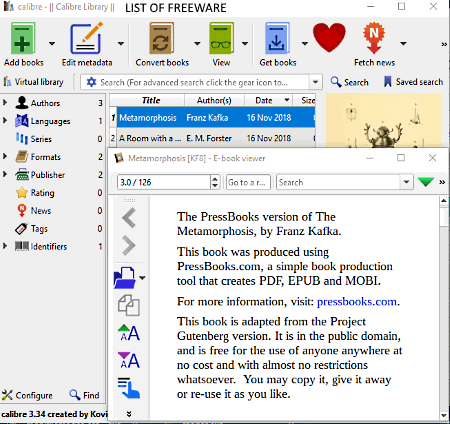
Task: Click the Edit metadata icon
Action: (x=86, y=38)
